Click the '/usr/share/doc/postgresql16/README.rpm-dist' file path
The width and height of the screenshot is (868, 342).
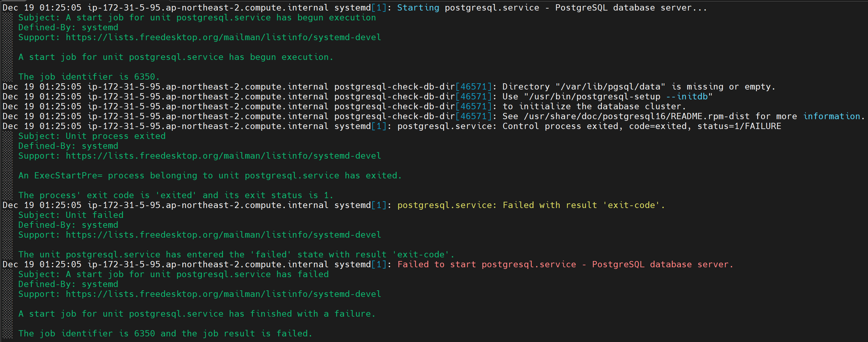click(x=637, y=116)
